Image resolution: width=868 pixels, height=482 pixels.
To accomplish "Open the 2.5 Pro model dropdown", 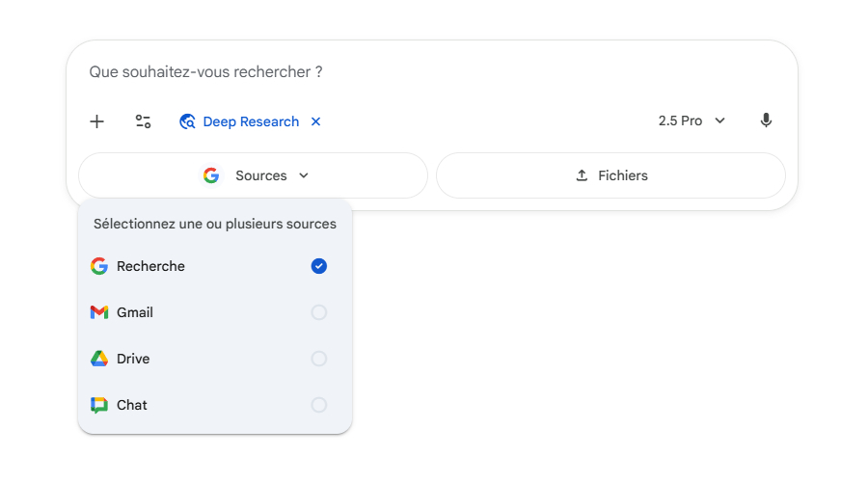I will 691,120.
